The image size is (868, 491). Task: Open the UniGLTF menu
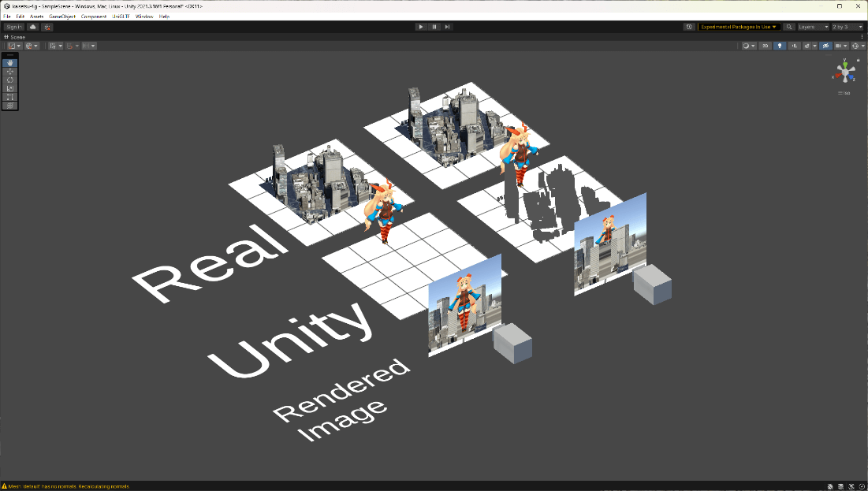click(x=121, y=17)
